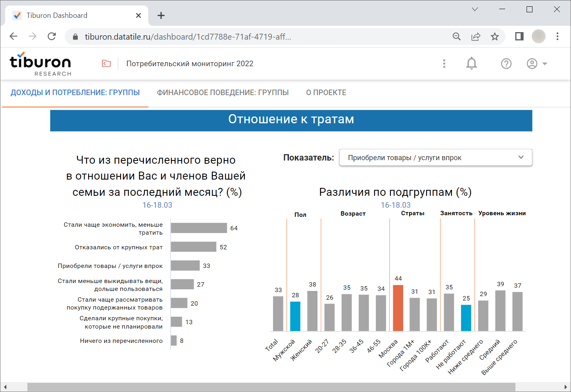The height and width of the screenshot is (392, 571).
Task: Bookmark page with the star icon
Action: 494,36
